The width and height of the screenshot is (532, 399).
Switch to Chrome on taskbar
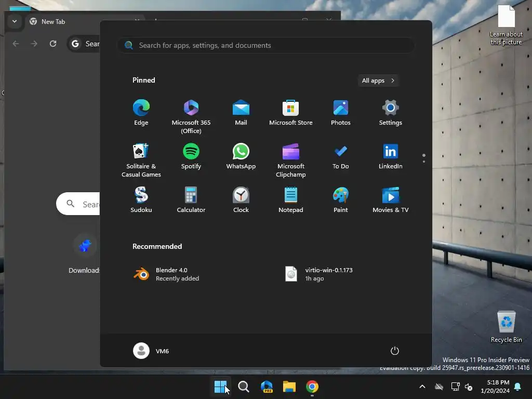click(312, 387)
